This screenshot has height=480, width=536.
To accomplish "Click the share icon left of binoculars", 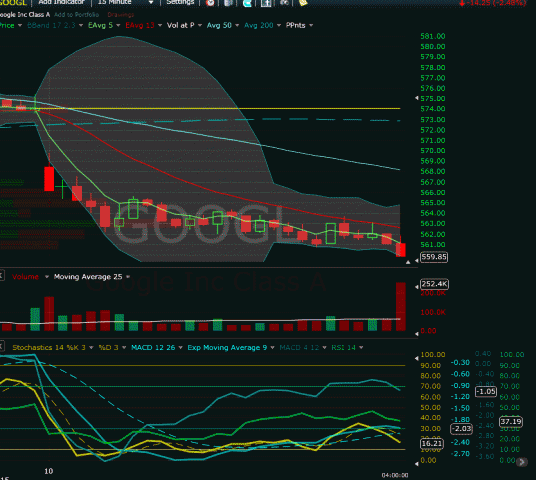I will click(266, 3).
